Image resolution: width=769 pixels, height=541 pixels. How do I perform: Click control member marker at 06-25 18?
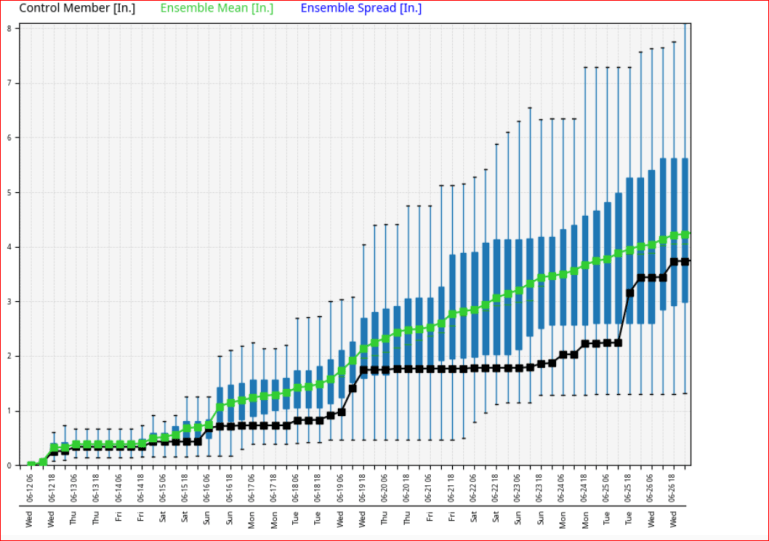[630, 293]
